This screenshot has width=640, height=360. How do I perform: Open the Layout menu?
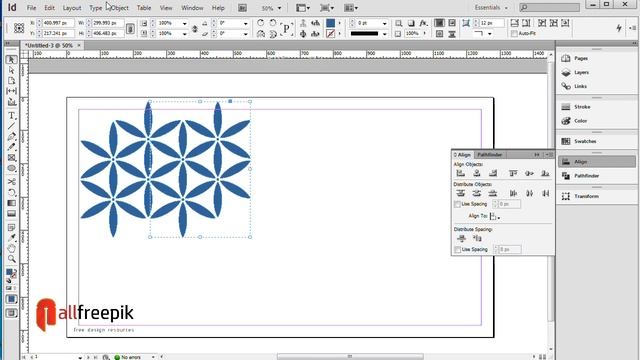coord(72,8)
